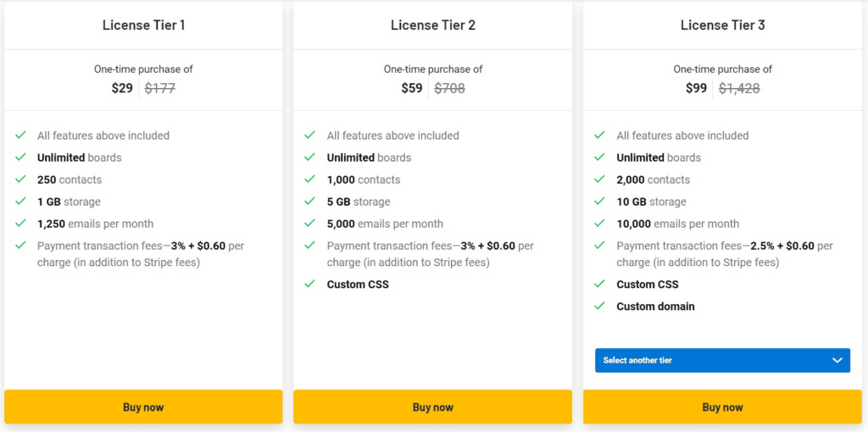Click checkmark beside '2,000 contacts'

(600, 180)
